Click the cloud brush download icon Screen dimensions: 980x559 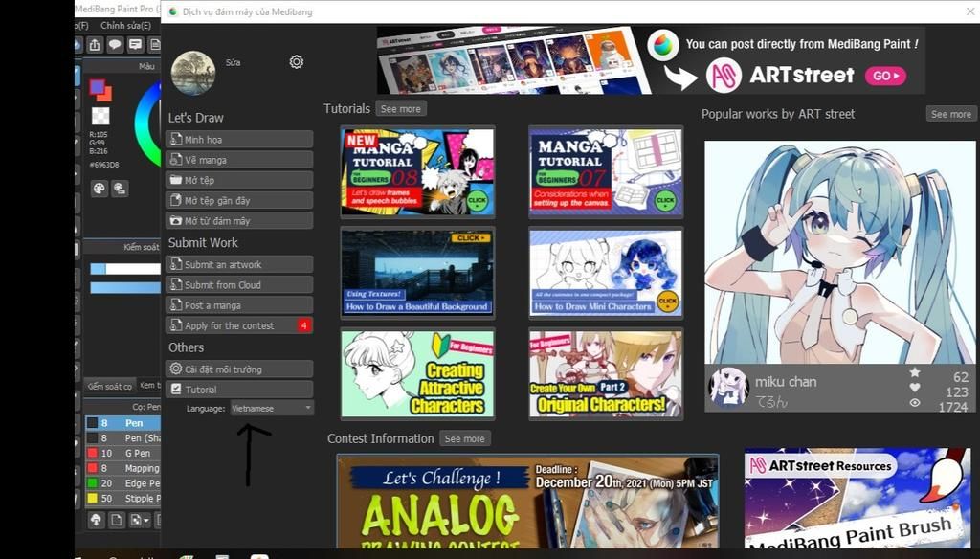point(96,520)
